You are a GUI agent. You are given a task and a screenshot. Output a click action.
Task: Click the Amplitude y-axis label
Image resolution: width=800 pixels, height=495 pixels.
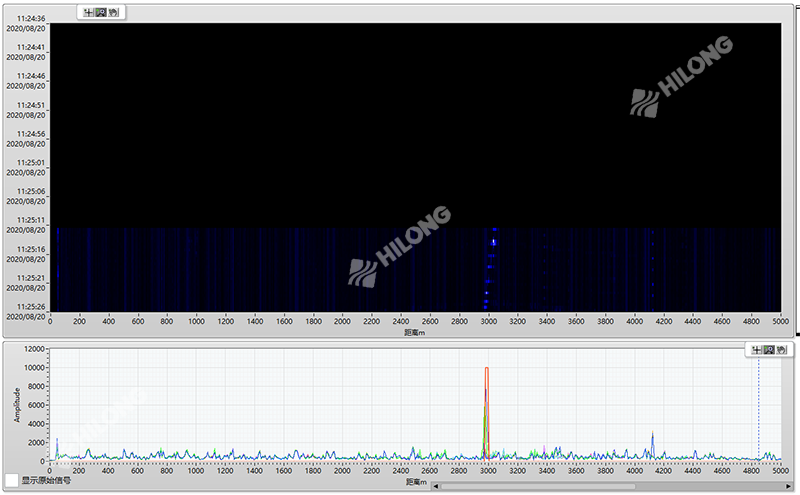point(17,405)
